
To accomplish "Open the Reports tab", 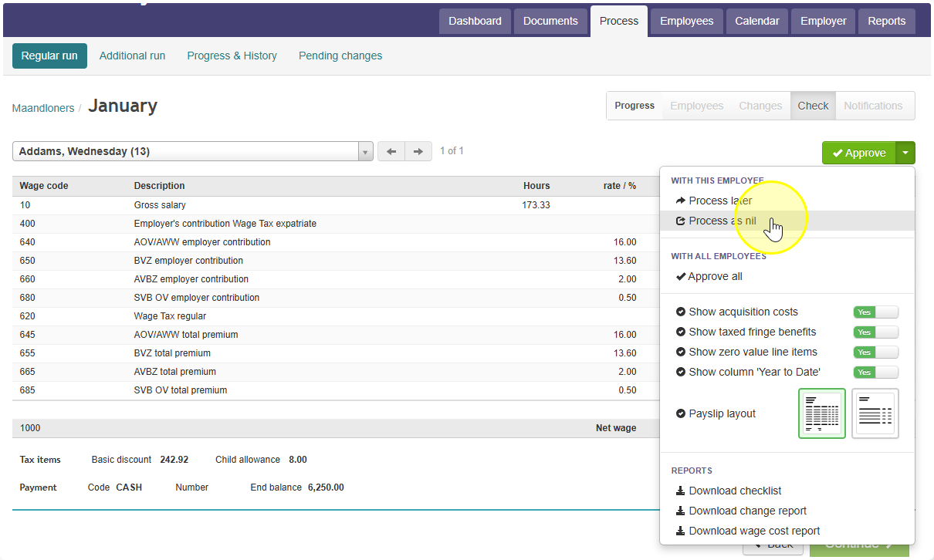I will (887, 21).
